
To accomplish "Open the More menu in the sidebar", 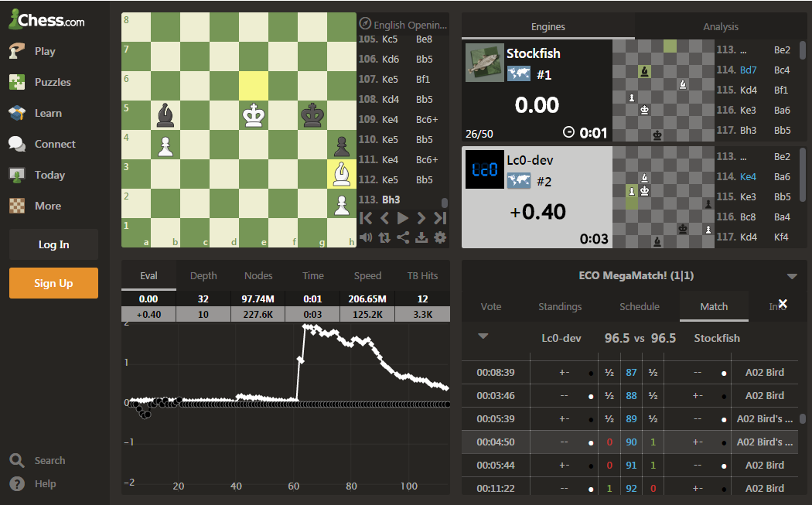I will click(47, 206).
